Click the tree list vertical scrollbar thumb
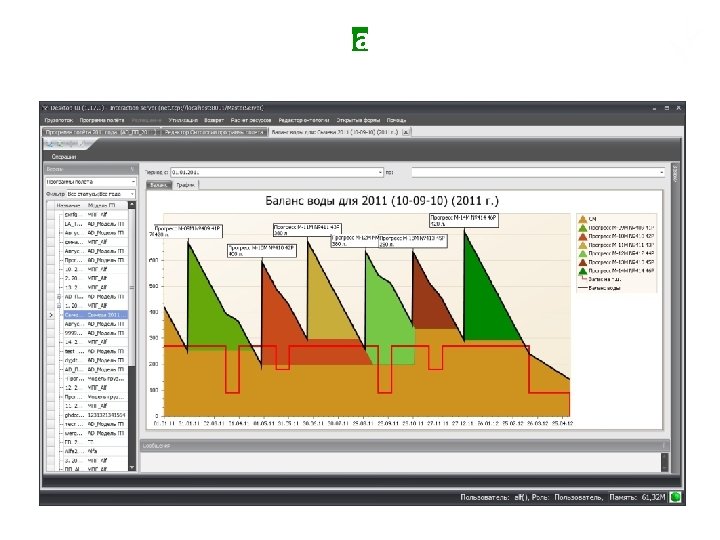The image size is (720, 540). click(x=132, y=288)
